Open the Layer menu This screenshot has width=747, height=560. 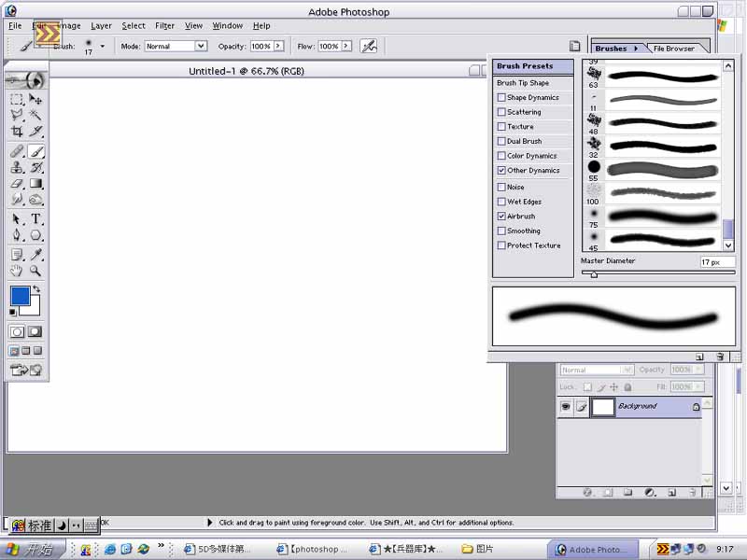pyautogui.click(x=101, y=26)
